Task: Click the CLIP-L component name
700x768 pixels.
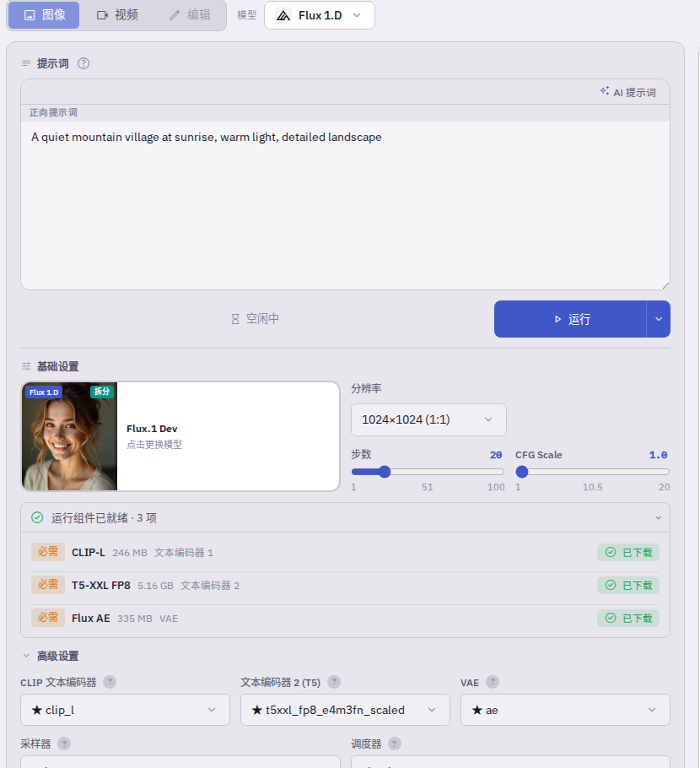Action: tap(88, 553)
